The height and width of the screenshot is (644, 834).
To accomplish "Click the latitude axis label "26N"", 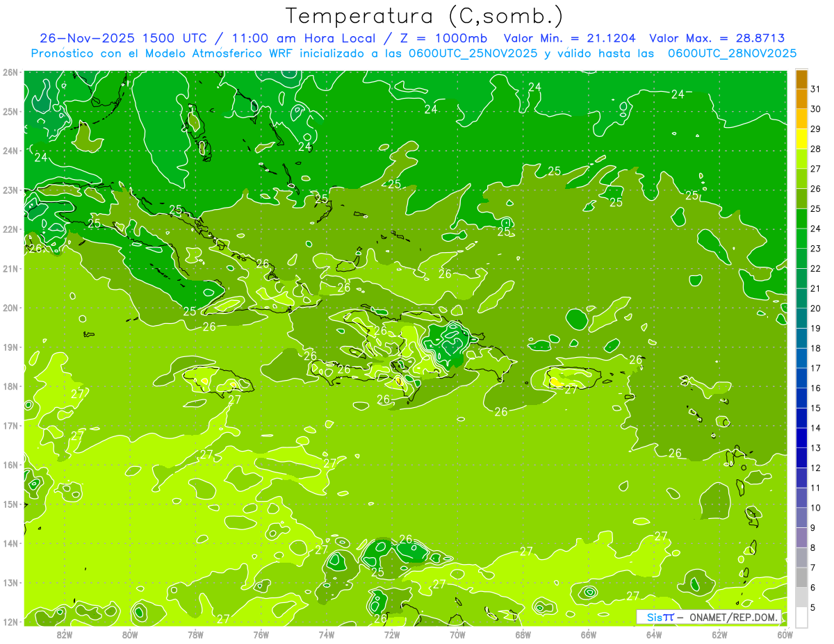I will (10, 72).
